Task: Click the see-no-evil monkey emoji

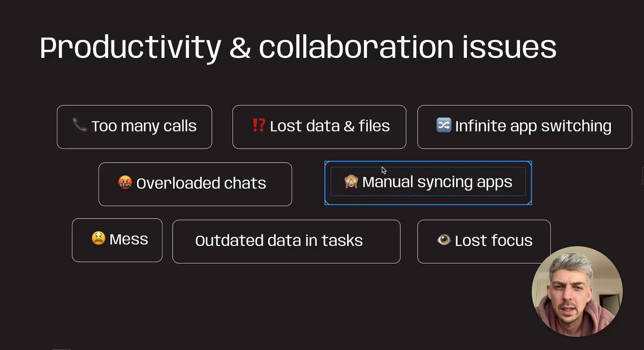Action: tap(351, 182)
